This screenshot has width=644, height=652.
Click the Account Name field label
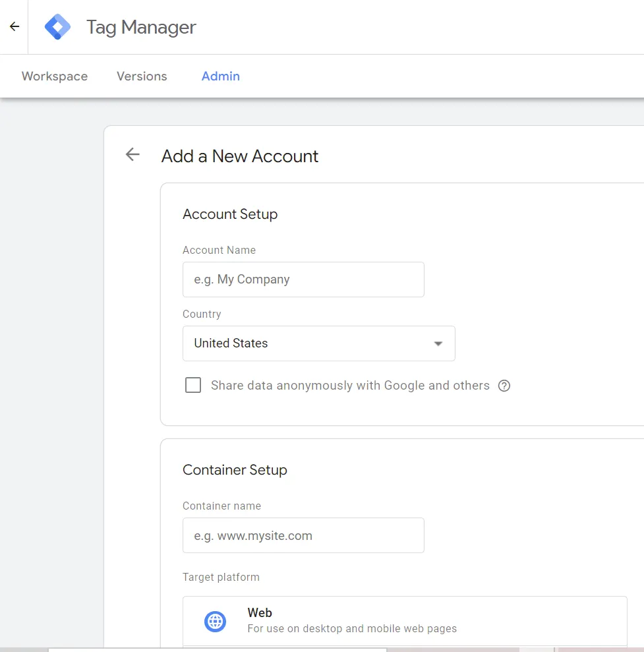tap(219, 251)
